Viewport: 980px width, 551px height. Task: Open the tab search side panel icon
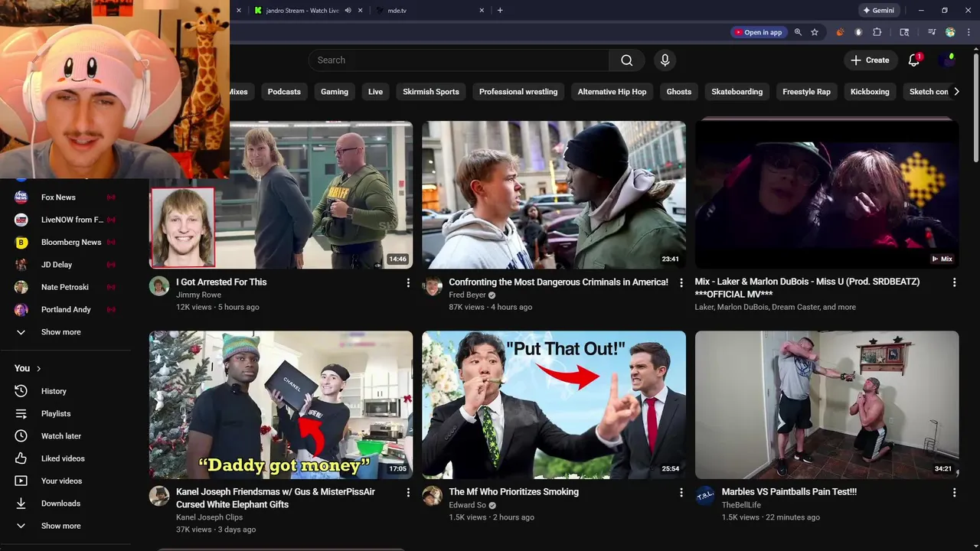point(904,32)
